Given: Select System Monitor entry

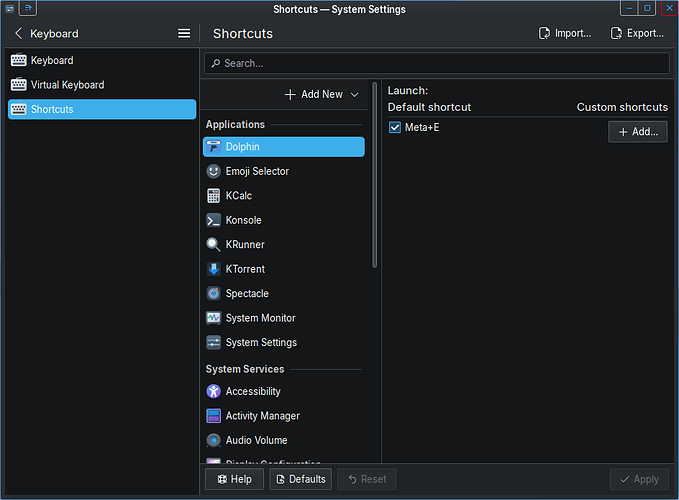Looking at the screenshot, I should [x=284, y=318].
